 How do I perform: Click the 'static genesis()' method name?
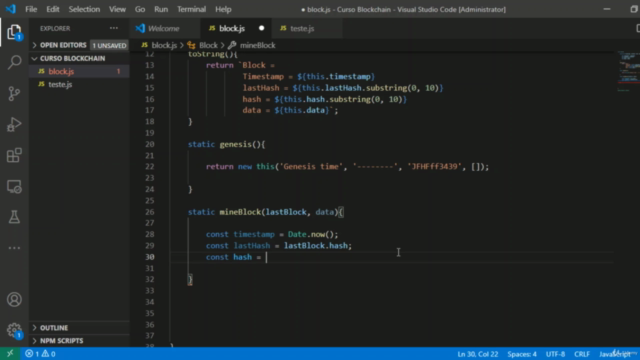click(x=236, y=144)
